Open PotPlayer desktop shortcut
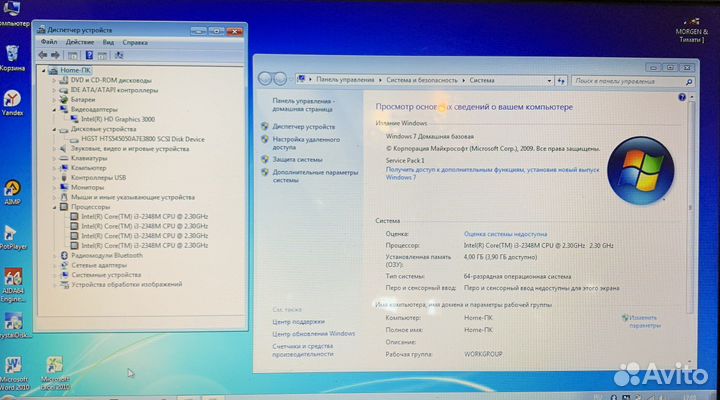Image resolution: width=720 pixels, height=400 pixels. (12, 237)
